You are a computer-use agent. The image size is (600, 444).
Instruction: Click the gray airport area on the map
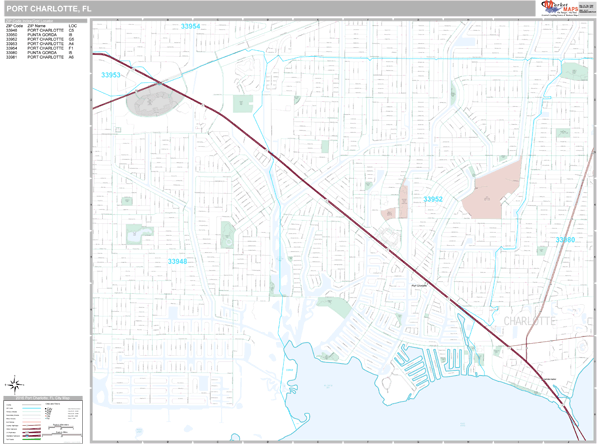click(154, 100)
